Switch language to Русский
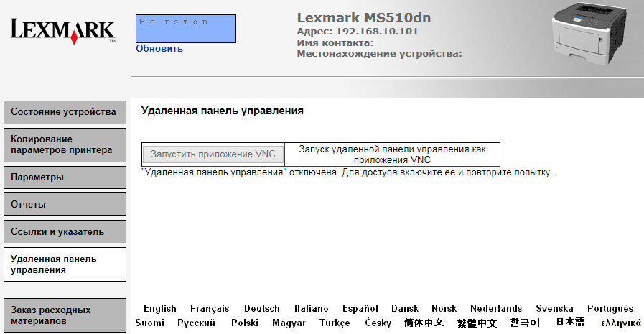 [x=196, y=323]
